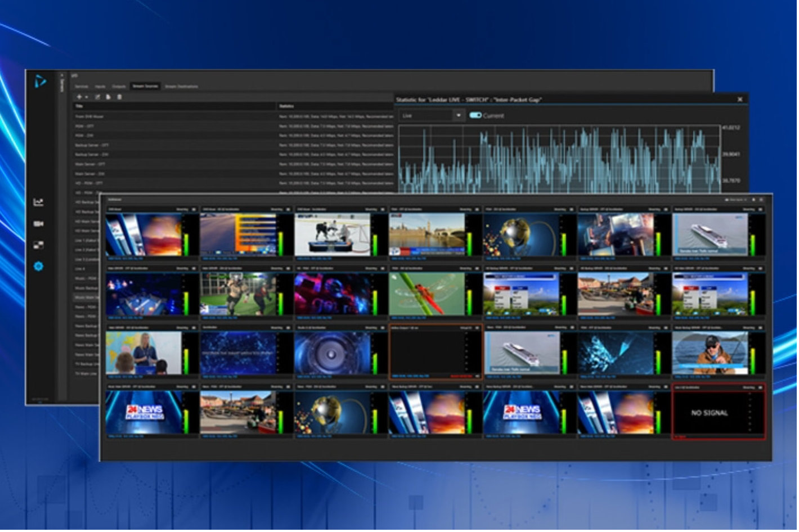Switch to the Inputs tab

click(100, 87)
